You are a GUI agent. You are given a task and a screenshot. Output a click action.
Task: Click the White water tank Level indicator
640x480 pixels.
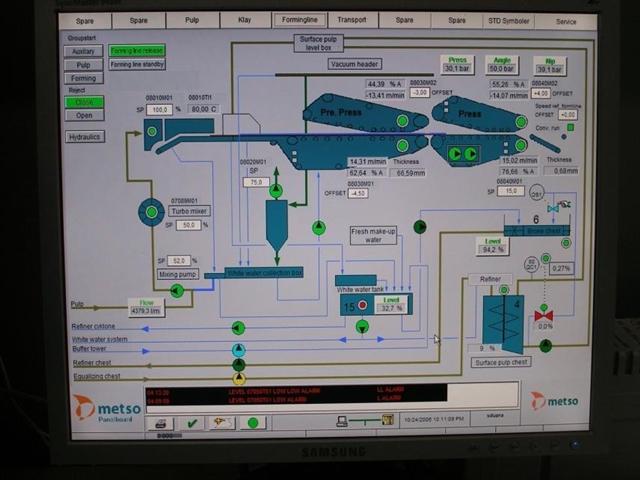393,304
